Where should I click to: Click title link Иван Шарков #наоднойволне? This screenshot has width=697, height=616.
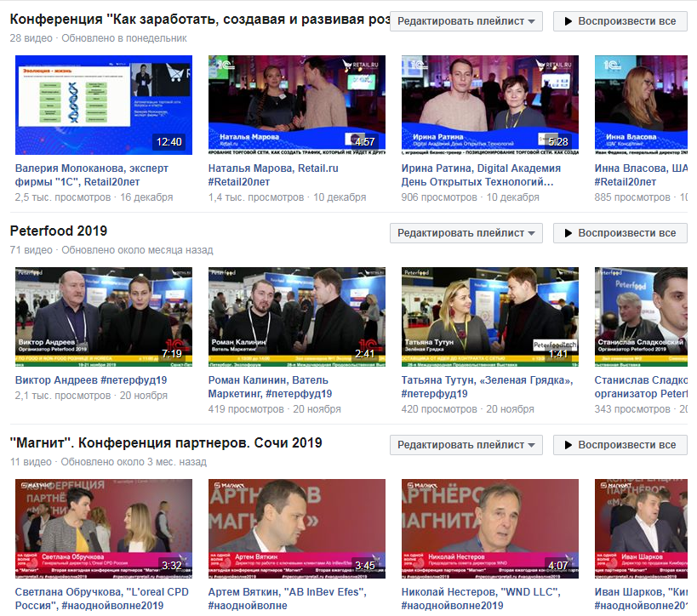point(641,599)
